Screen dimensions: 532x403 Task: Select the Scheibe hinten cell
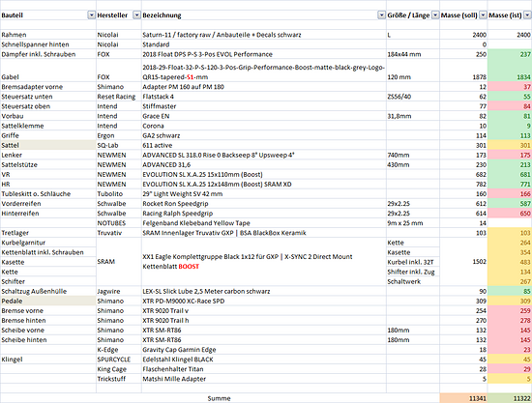[48, 340]
